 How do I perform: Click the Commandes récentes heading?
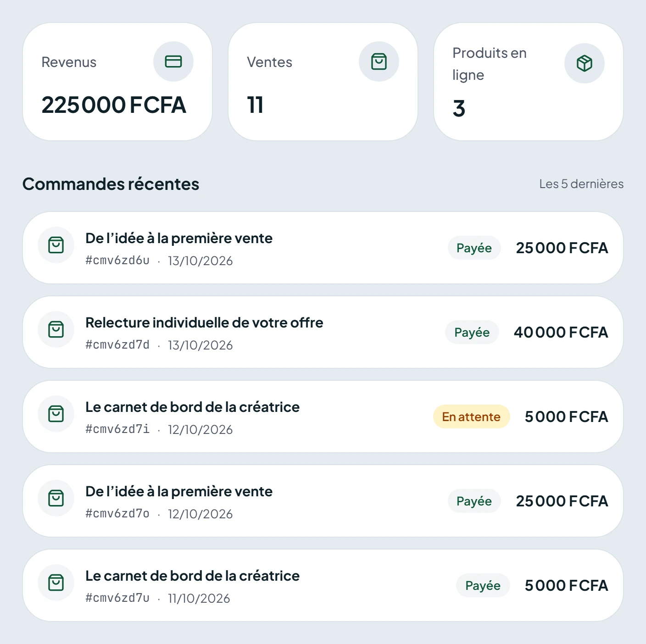pos(111,184)
